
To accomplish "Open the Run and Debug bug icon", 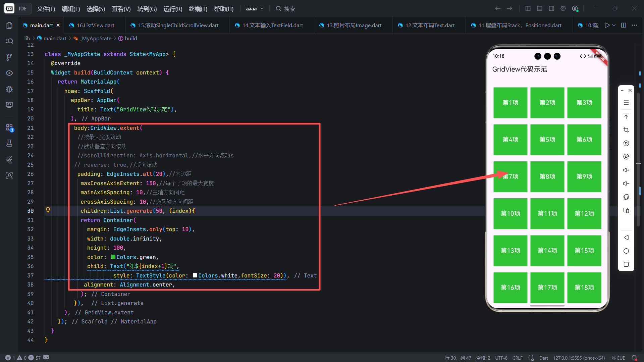I will [x=9, y=89].
